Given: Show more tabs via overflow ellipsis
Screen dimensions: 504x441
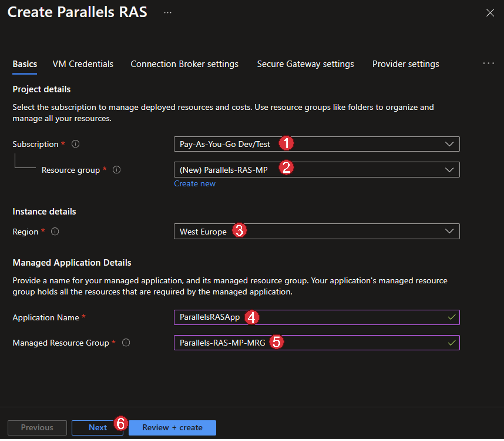Looking at the screenshot, I should click(488, 64).
